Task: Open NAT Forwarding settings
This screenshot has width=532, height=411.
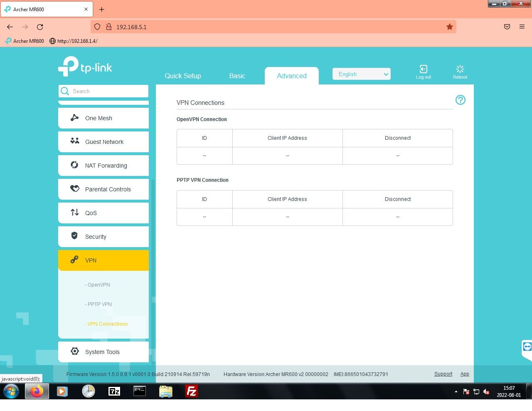Action: pos(103,165)
